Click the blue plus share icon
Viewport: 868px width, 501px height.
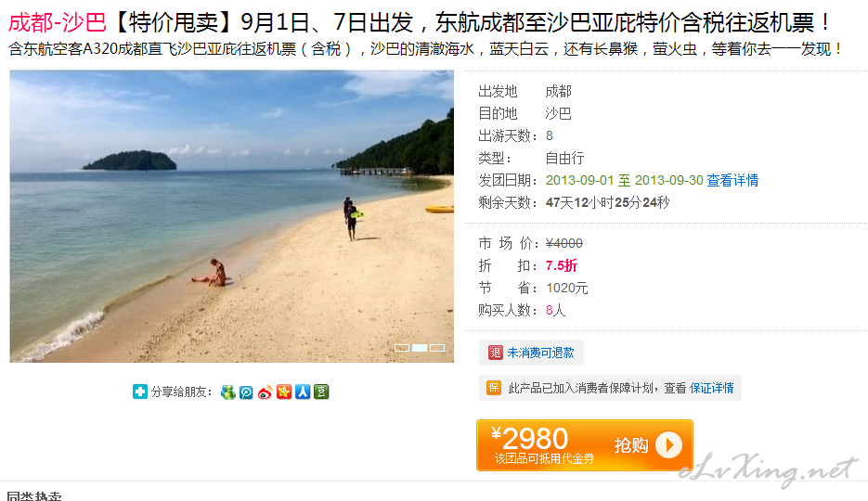(140, 392)
